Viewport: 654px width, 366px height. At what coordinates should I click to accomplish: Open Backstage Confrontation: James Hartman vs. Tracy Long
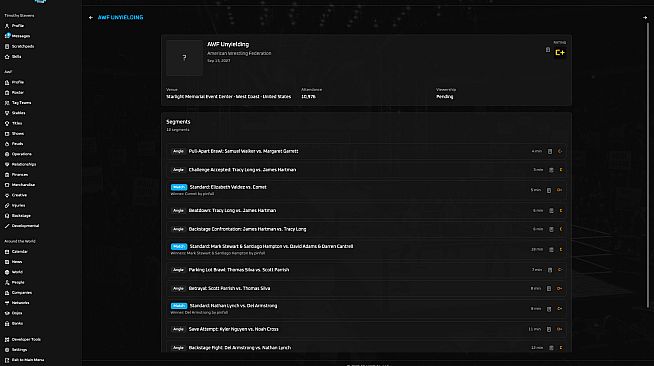(366, 229)
